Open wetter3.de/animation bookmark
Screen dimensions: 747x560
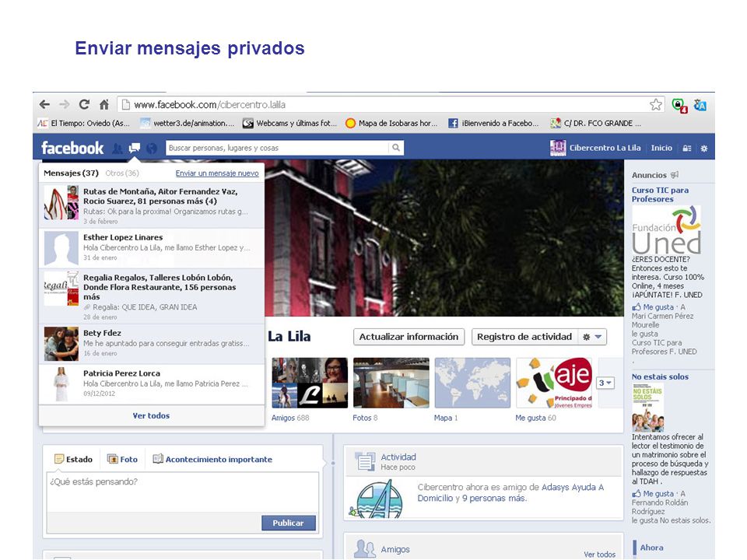pyautogui.click(x=188, y=124)
